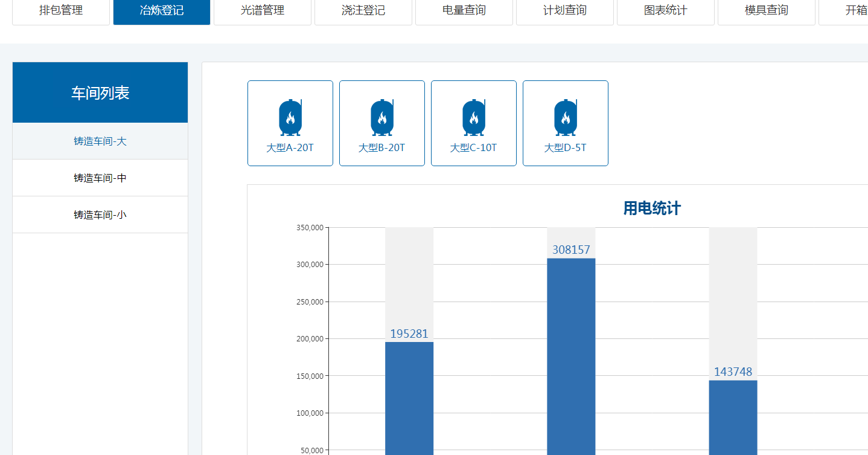Click the 大型D-5T label text
Screen dimensions: 868x455
click(x=566, y=147)
